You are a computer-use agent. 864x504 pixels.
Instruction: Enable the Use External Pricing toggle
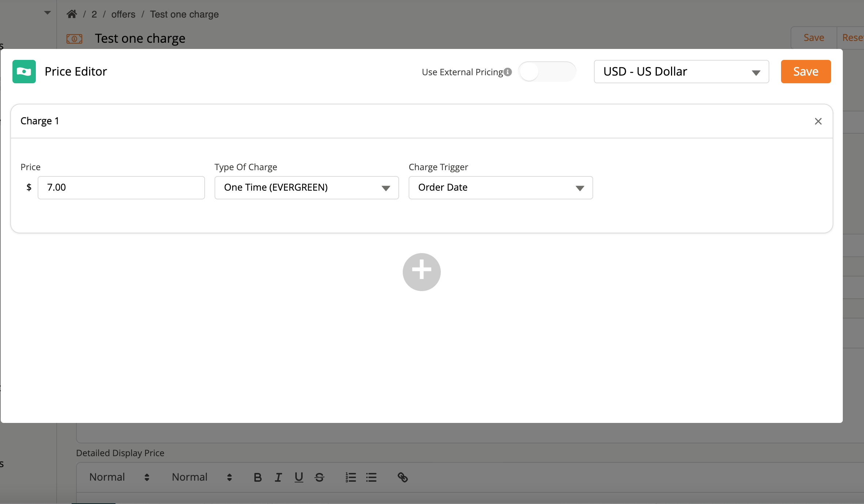pos(547,72)
